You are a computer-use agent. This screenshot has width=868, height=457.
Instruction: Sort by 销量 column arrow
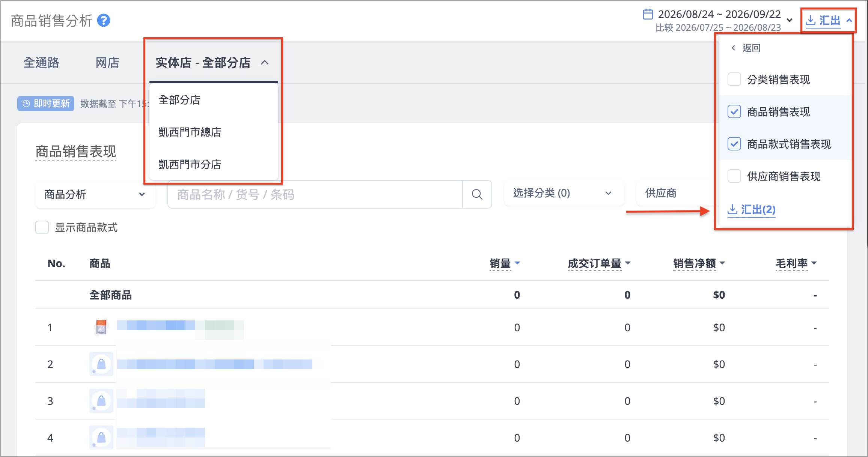(517, 263)
